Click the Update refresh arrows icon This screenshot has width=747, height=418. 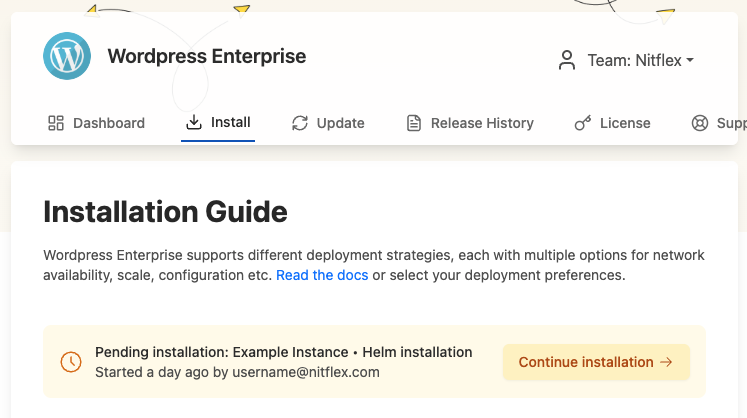click(299, 123)
